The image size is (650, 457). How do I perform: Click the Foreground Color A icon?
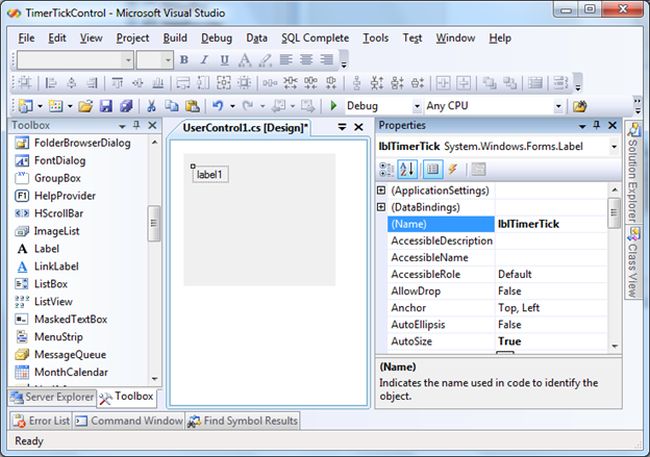pyautogui.click(x=245, y=60)
